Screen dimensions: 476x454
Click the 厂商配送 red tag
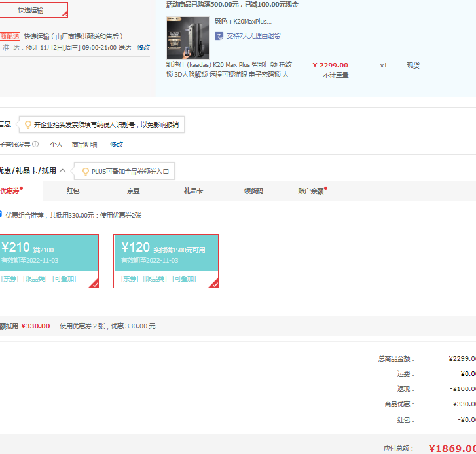tap(10, 37)
